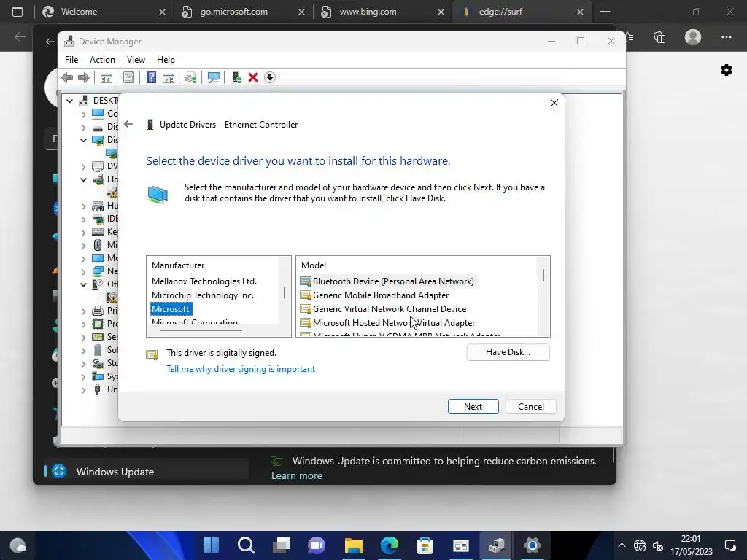Screen dimensions: 747x560
Task: Collapse the DESKTOP root tree node
Action: (x=69, y=101)
